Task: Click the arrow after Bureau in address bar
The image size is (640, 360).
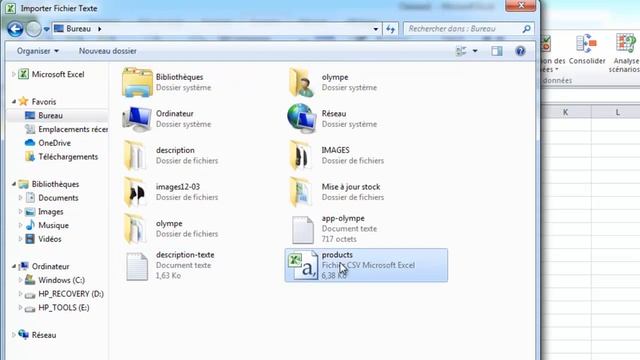Action: point(99,29)
